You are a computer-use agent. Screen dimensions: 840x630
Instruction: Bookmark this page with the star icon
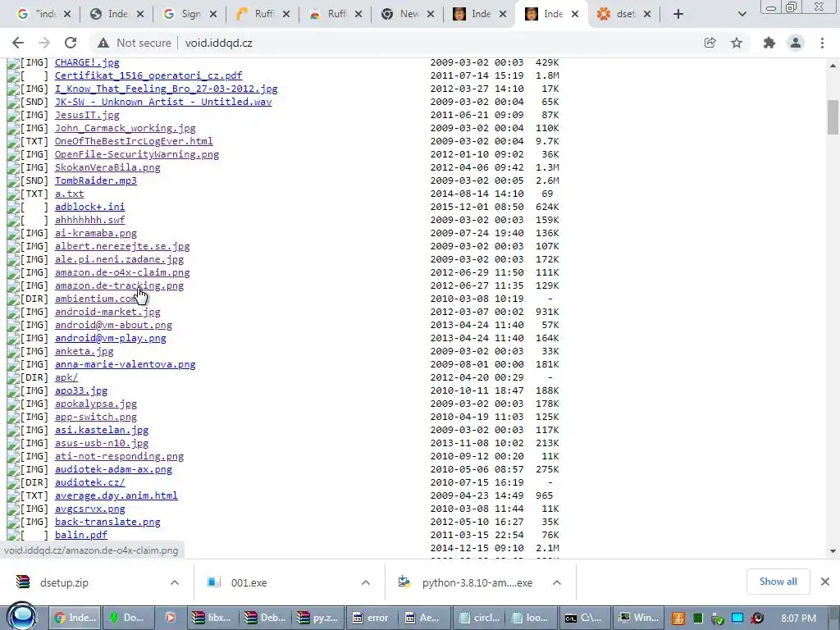click(737, 43)
